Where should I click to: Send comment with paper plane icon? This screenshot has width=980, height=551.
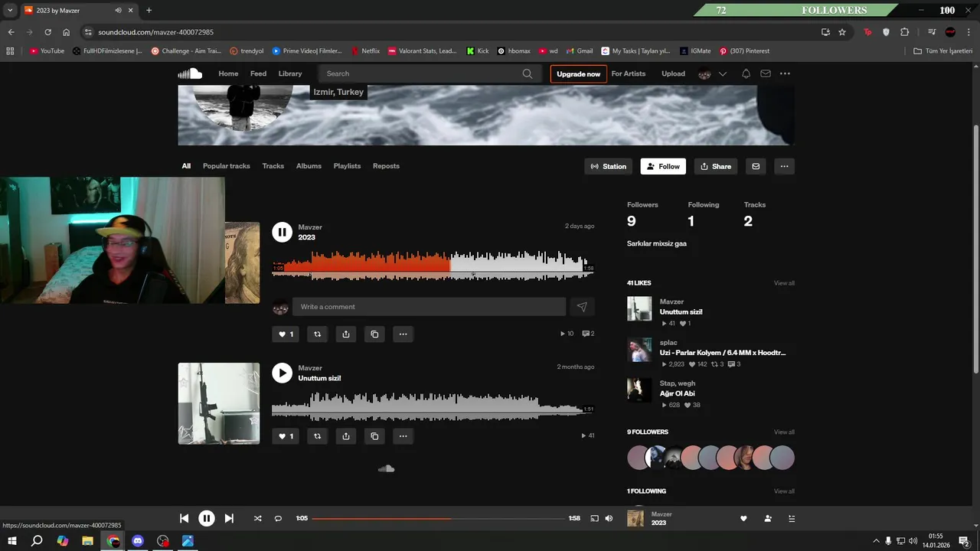click(582, 307)
